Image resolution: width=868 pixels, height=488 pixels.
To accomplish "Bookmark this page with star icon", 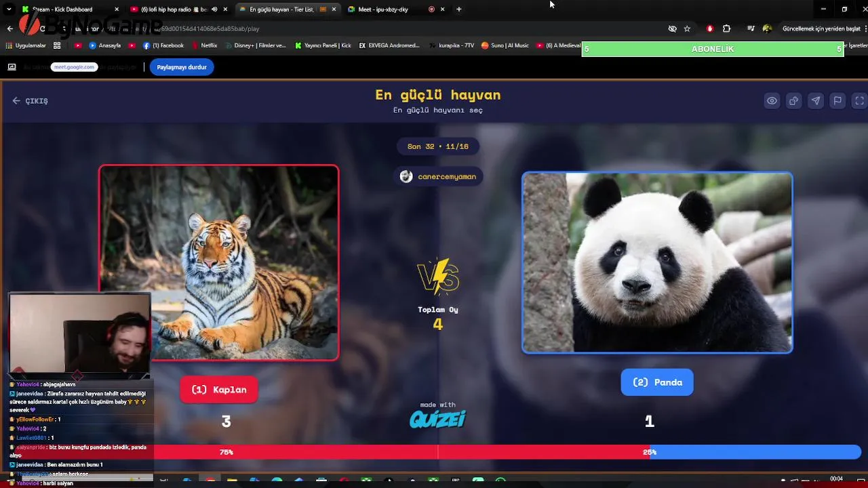I will coord(687,28).
